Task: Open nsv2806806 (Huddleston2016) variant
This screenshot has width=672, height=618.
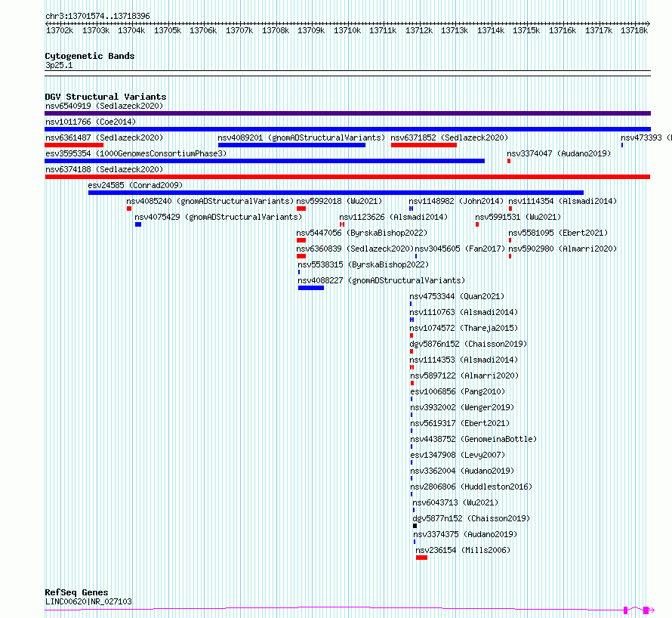Action: coord(471,487)
